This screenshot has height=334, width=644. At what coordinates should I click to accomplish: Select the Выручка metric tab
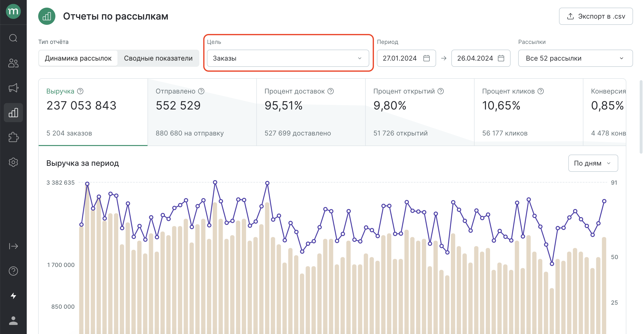click(x=93, y=112)
